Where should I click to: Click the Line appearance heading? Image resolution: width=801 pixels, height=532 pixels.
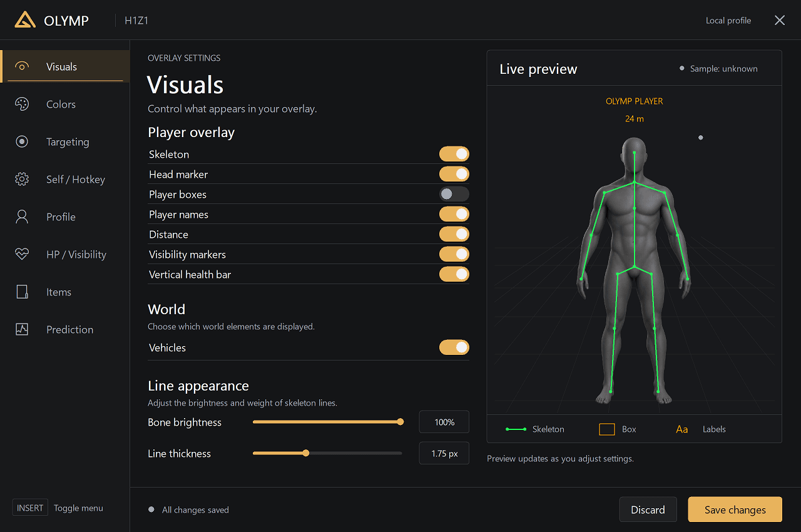click(x=198, y=386)
